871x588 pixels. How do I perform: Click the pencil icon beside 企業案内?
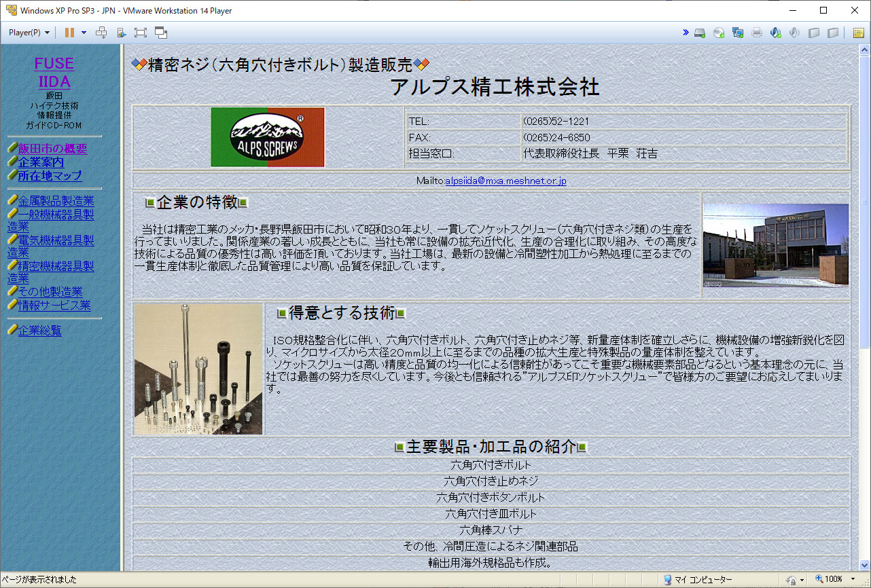point(12,162)
